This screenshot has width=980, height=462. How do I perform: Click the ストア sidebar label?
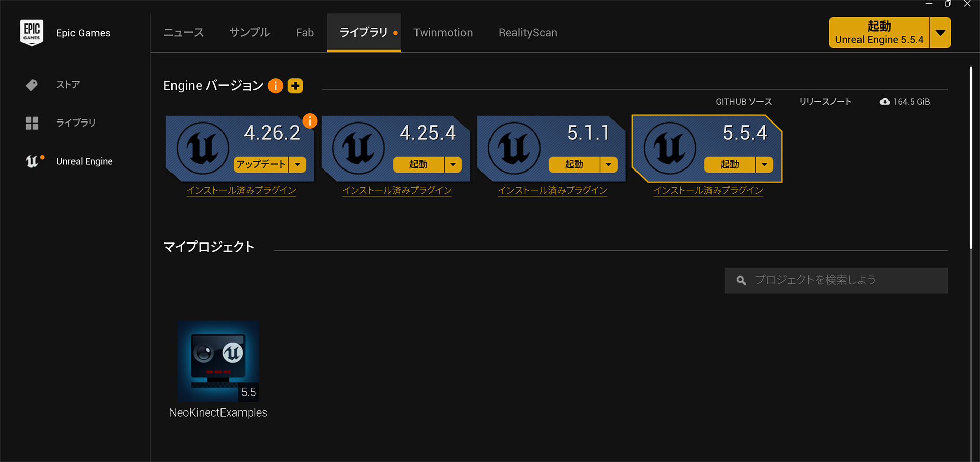tap(68, 85)
